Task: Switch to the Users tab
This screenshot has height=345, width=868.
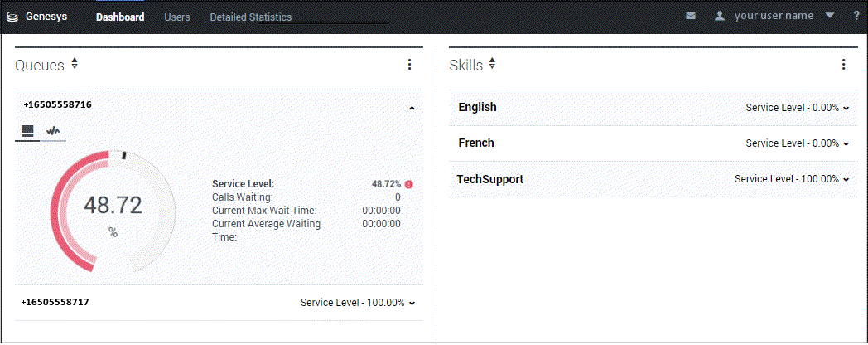Action: [177, 17]
